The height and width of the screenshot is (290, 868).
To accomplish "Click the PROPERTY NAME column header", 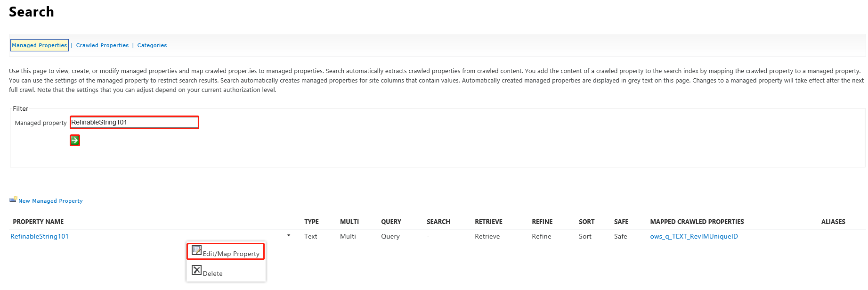I will (x=38, y=222).
